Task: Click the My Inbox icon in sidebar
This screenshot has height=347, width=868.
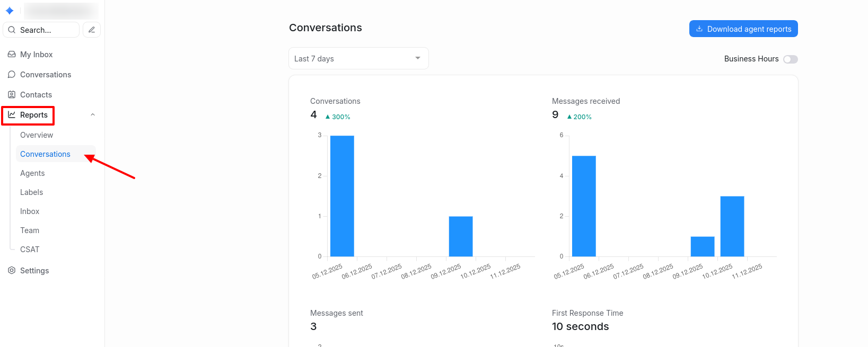Action: pyautogui.click(x=12, y=55)
